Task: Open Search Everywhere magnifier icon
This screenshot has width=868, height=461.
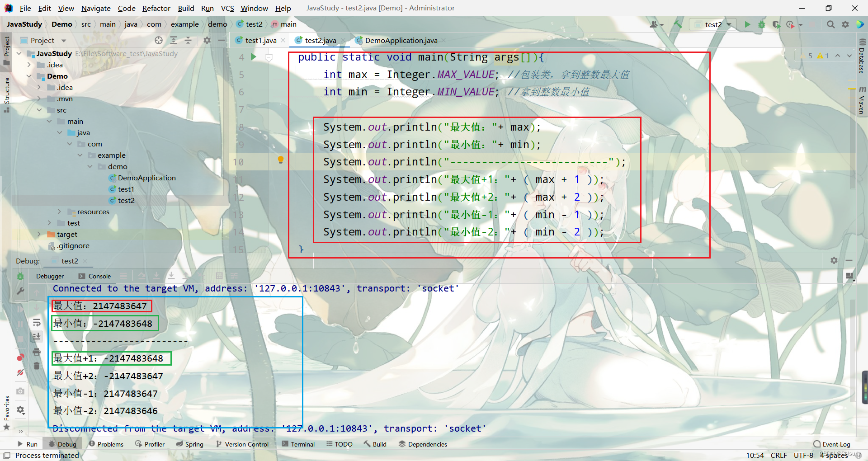Action: (x=830, y=24)
